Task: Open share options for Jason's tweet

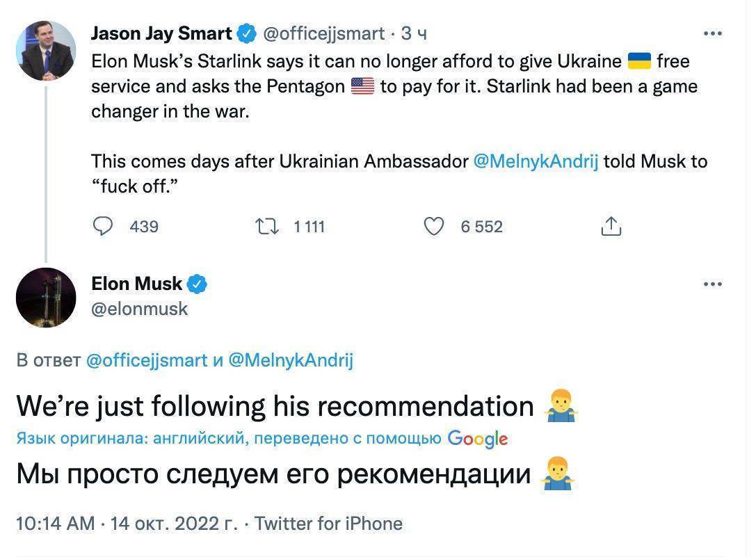Action: tap(611, 226)
